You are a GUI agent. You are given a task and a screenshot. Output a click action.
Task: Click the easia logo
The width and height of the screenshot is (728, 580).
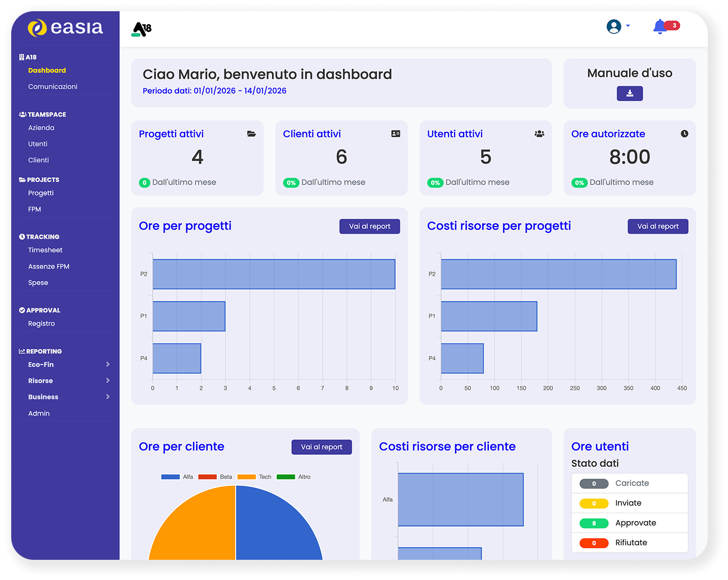pyautogui.click(x=65, y=27)
